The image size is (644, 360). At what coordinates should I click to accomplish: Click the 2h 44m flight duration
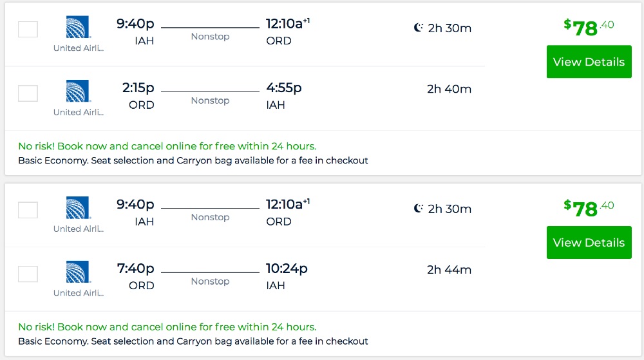pyautogui.click(x=449, y=270)
